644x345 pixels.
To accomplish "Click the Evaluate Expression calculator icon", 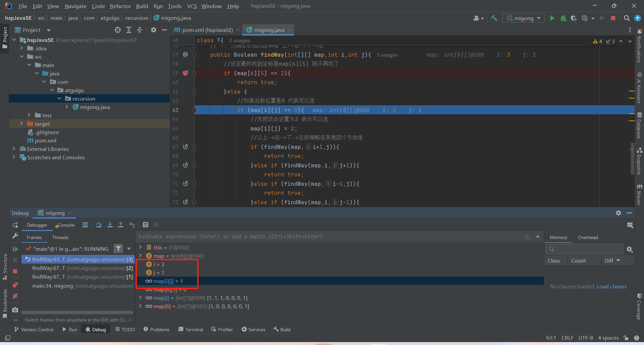I will [x=145, y=225].
